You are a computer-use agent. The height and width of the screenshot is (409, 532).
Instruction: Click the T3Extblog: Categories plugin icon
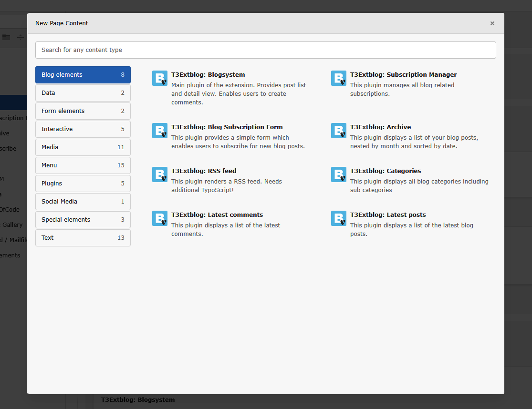(338, 174)
